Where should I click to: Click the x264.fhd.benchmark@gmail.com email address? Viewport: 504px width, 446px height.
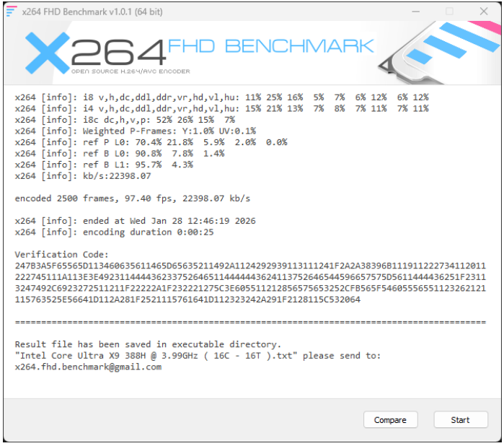coord(88,367)
